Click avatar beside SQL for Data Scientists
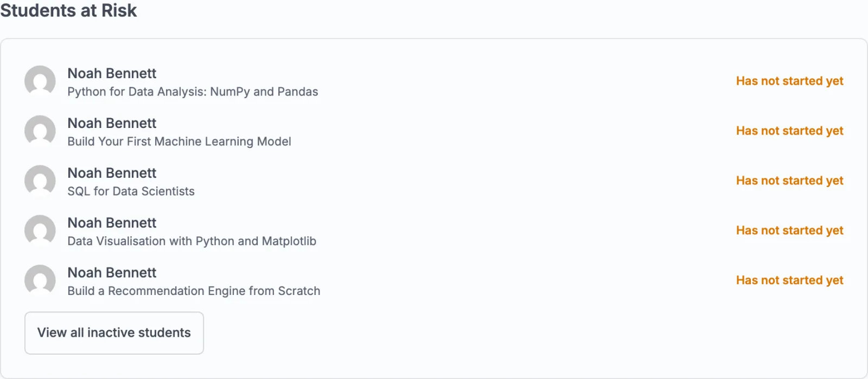 pos(40,181)
